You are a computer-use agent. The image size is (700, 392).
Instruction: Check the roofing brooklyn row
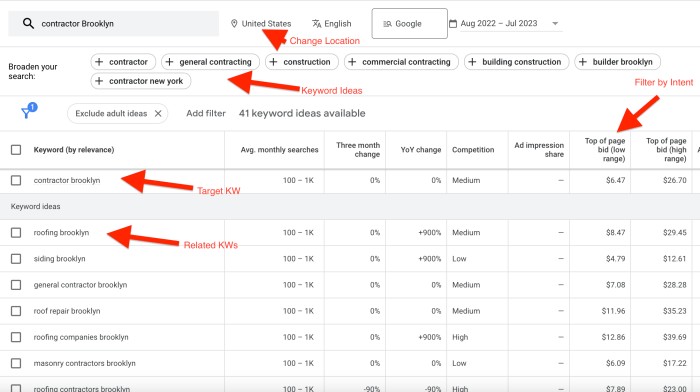16,233
